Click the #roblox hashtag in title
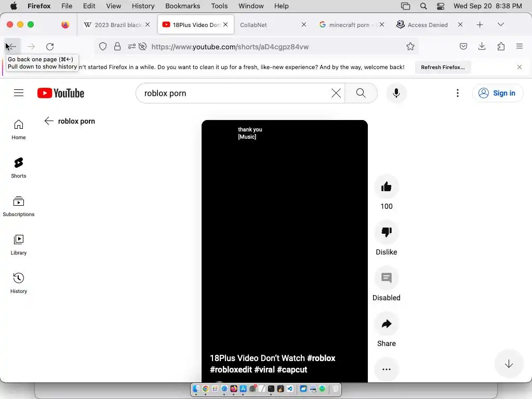 pos(321,358)
